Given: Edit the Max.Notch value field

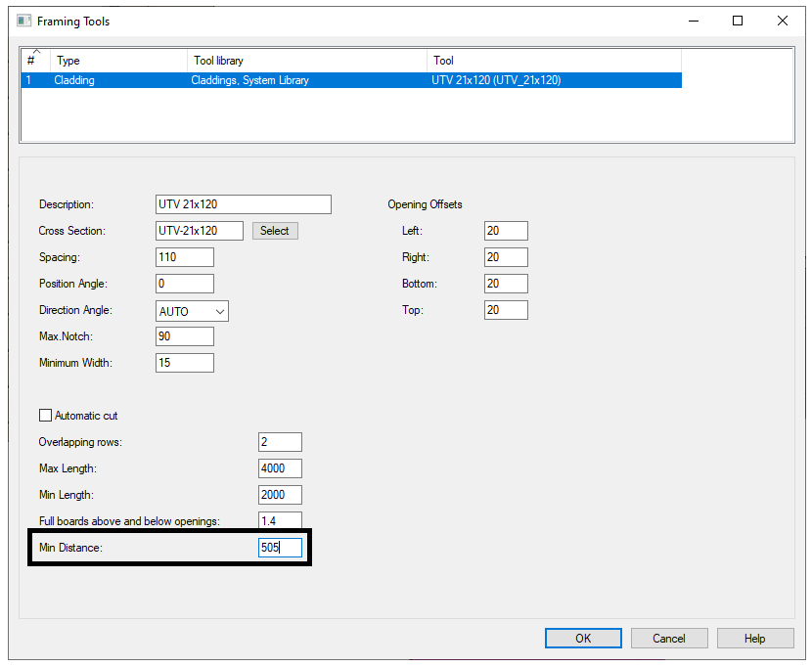Looking at the screenshot, I should tap(184, 336).
